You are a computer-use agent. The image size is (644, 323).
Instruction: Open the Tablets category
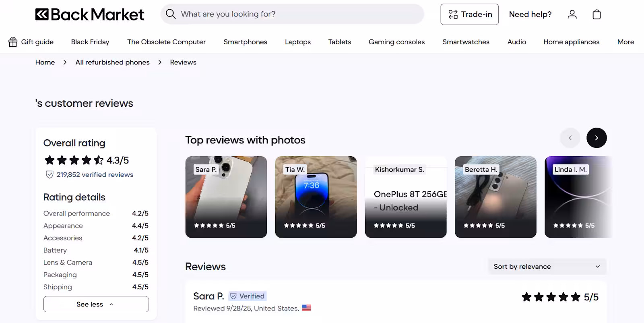339,42
